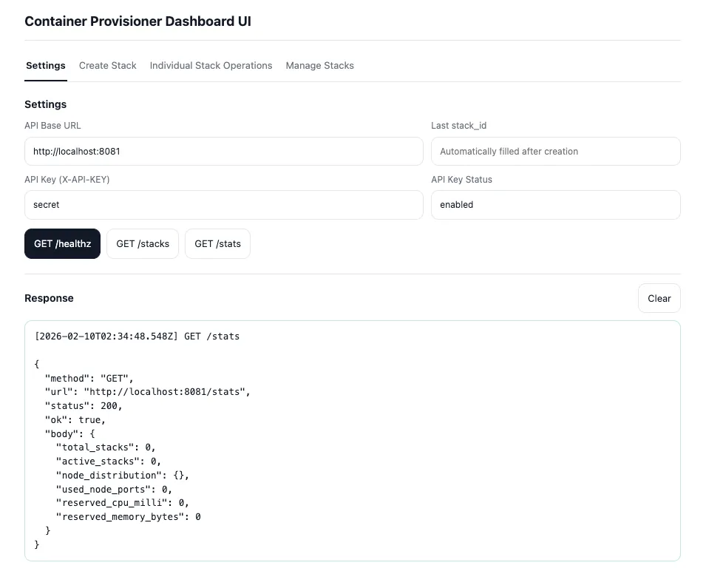Click the 'API Key Status' label

[x=461, y=180]
